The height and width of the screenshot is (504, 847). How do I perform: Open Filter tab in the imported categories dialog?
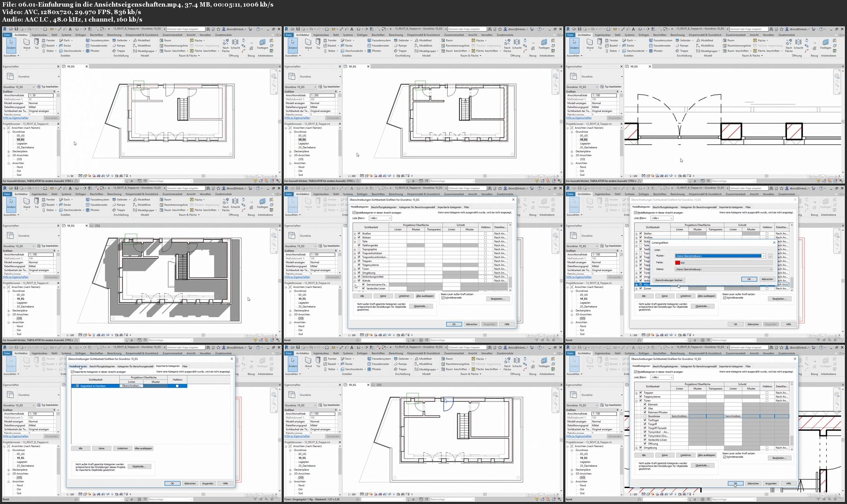point(184,366)
